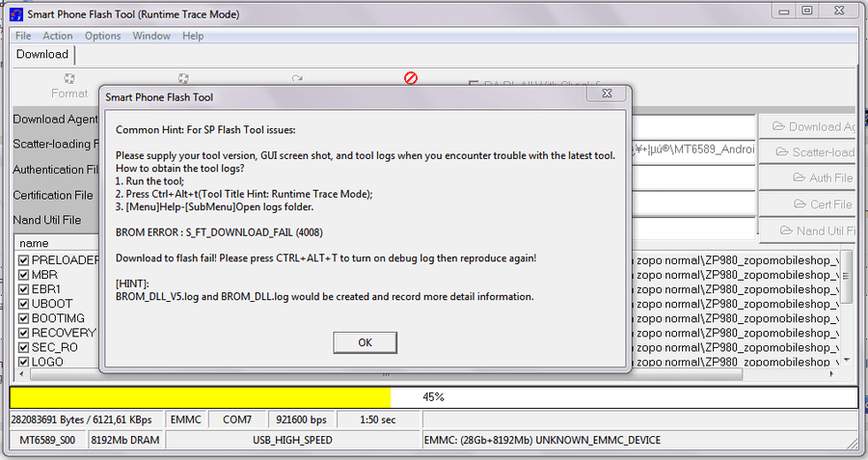This screenshot has height=460, width=868.
Task: Minimize the main Flash Tool window
Action: click(x=784, y=11)
